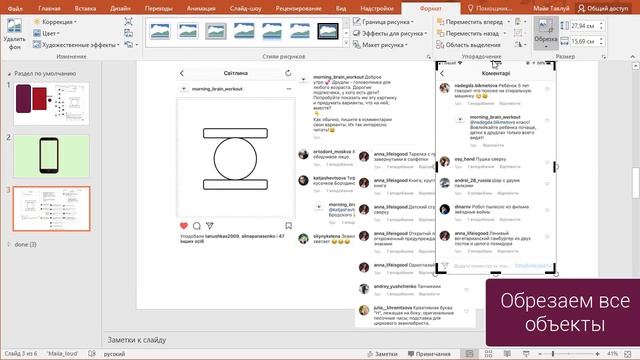Open the Файл tab
The height and width of the screenshot is (360, 640).
15,8
